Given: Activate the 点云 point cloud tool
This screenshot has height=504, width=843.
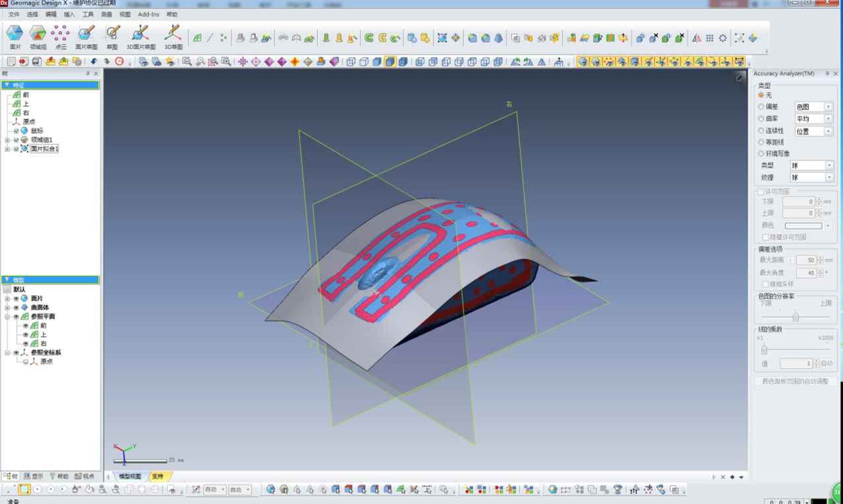Looking at the screenshot, I should [60, 36].
